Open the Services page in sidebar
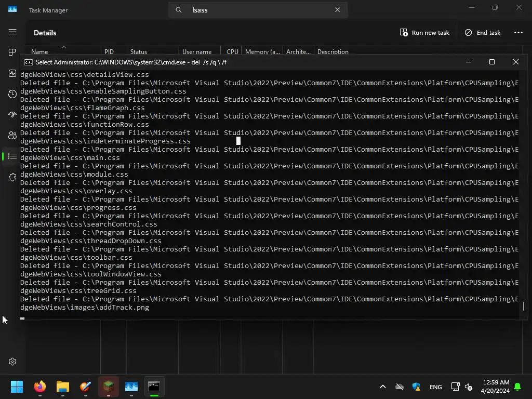532x399 pixels. coord(12,177)
